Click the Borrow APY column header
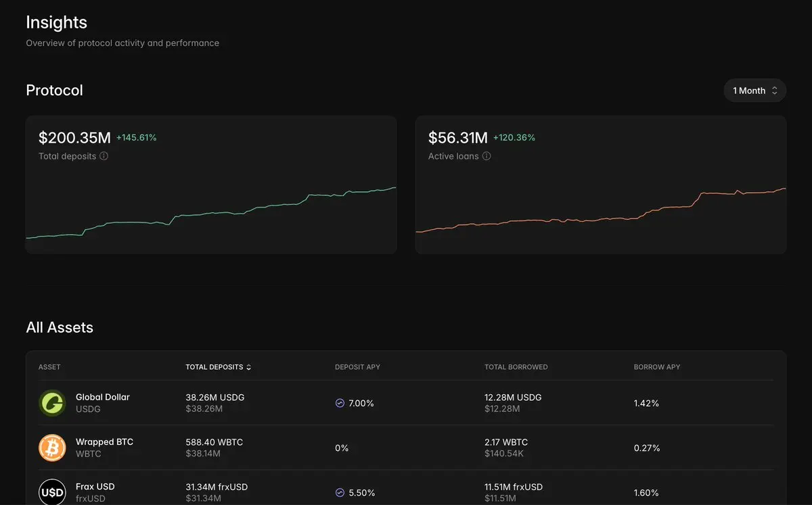This screenshot has width=812, height=505. tap(657, 367)
